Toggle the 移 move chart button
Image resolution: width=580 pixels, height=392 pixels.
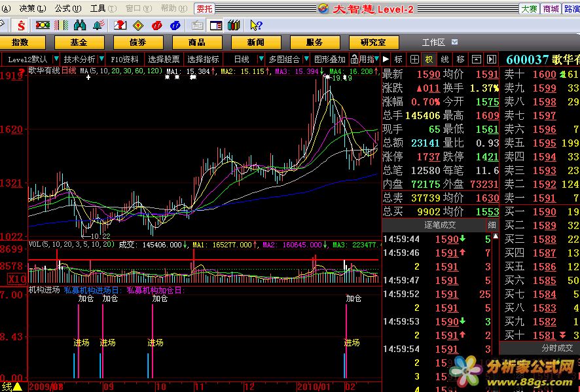(x=460, y=59)
